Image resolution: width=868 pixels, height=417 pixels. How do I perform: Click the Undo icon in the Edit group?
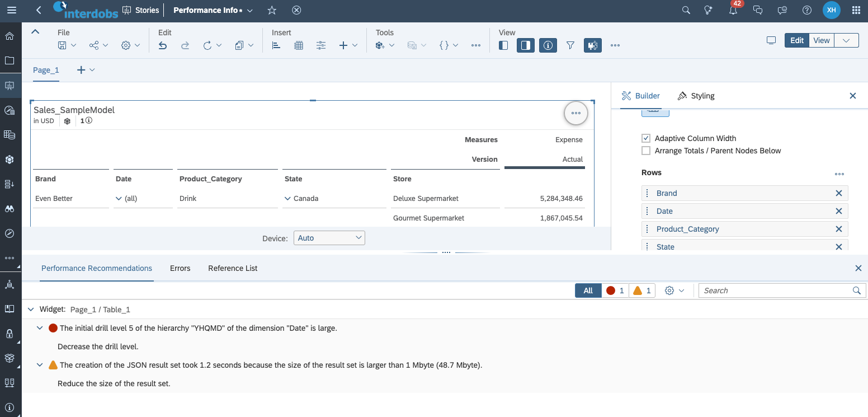(x=162, y=45)
